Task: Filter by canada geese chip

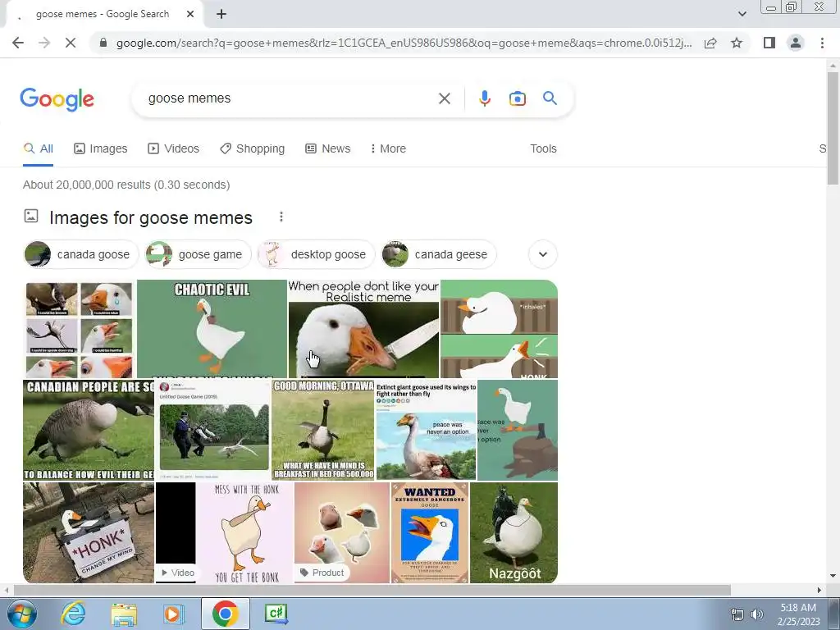Action: coord(438,254)
